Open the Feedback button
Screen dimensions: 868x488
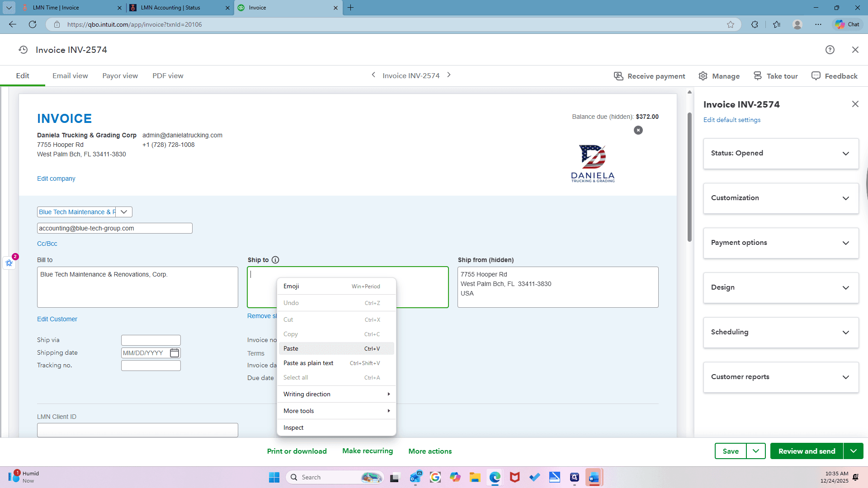835,76
